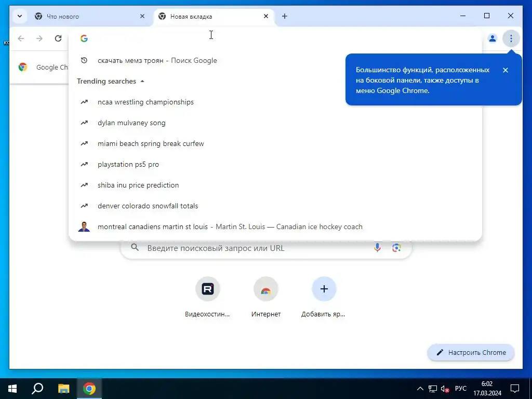Go forward using the forward arrow
This screenshot has width=532, height=399.
coord(39,38)
